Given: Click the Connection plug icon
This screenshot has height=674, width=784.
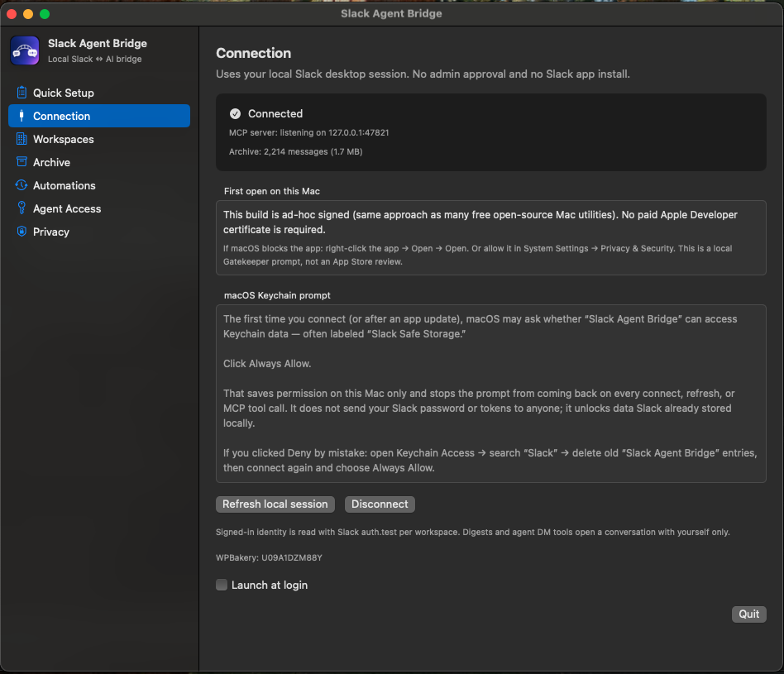Looking at the screenshot, I should click(x=21, y=116).
